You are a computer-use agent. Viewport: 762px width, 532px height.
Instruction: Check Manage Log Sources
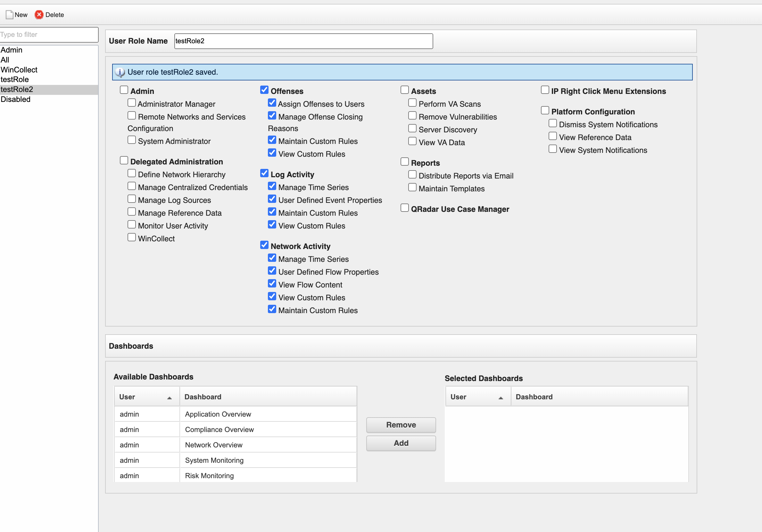coord(131,199)
